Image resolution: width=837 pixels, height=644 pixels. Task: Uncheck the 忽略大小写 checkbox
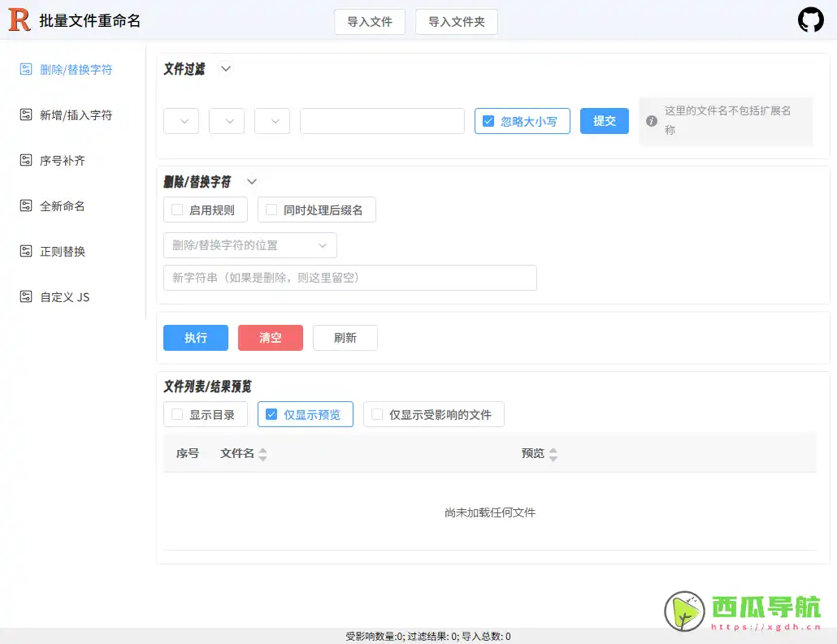coord(488,120)
